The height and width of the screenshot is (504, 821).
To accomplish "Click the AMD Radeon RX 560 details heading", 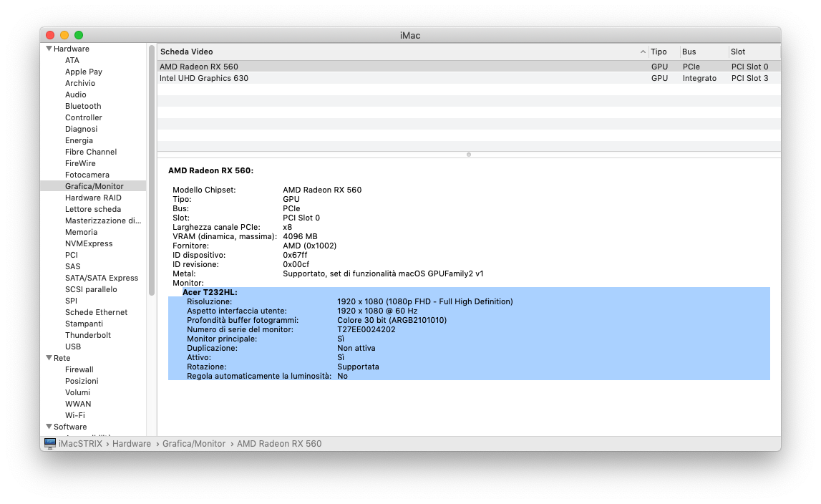I will tap(211, 171).
